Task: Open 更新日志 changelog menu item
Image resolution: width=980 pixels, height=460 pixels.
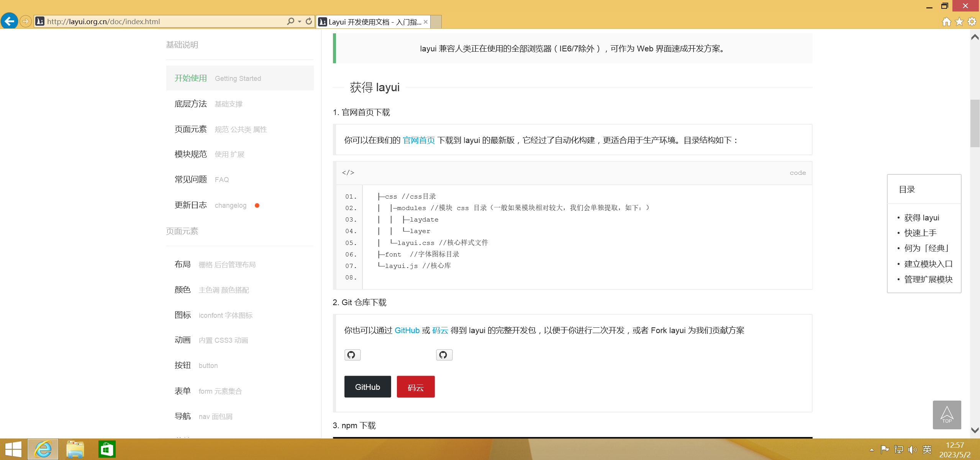Action: point(240,205)
